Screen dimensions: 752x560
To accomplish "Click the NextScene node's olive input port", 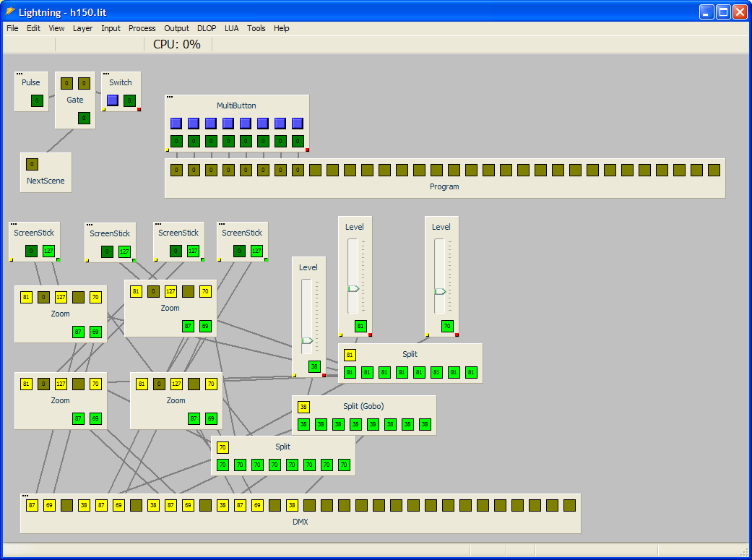I will (32, 164).
